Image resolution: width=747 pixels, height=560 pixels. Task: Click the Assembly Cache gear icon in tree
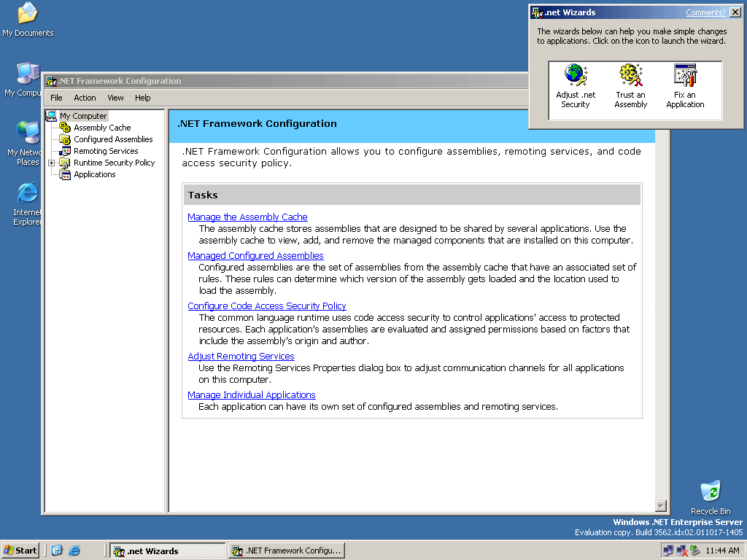(x=65, y=128)
